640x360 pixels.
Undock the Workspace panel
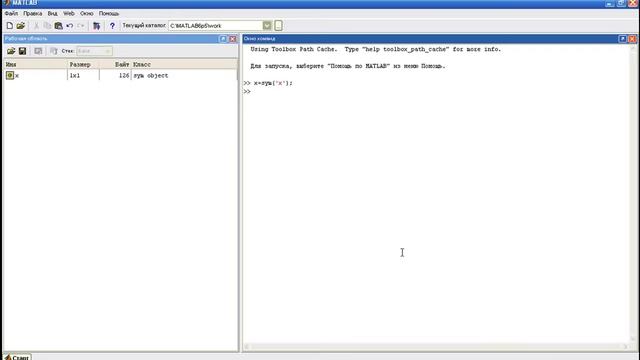pos(223,39)
